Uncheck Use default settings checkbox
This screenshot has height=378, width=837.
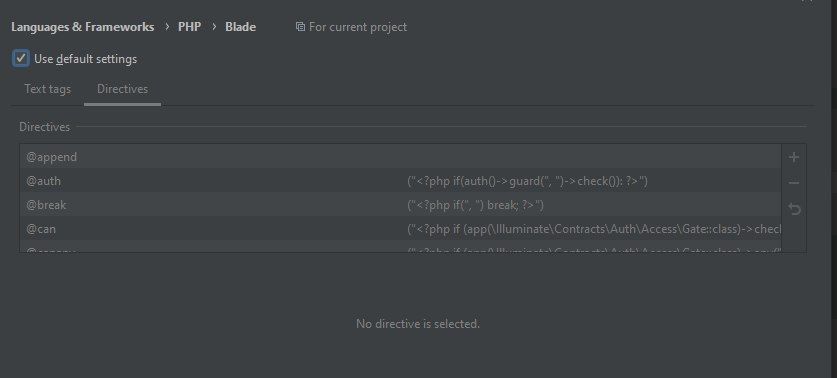pos(21,58)
